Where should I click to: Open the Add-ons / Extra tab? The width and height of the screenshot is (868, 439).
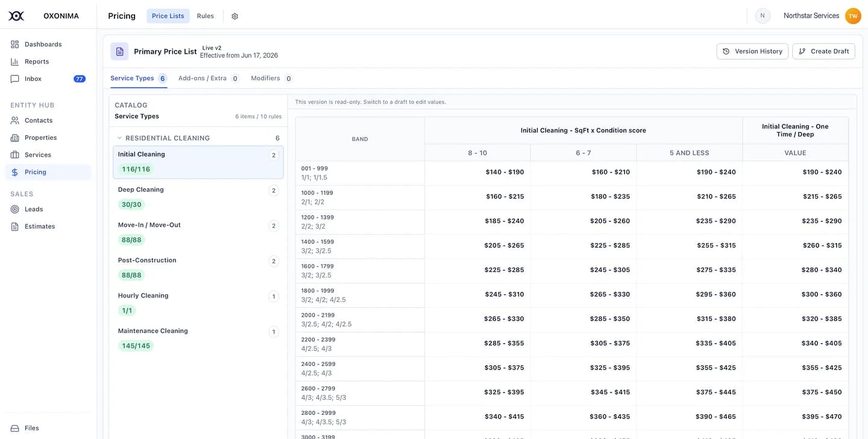209,78
